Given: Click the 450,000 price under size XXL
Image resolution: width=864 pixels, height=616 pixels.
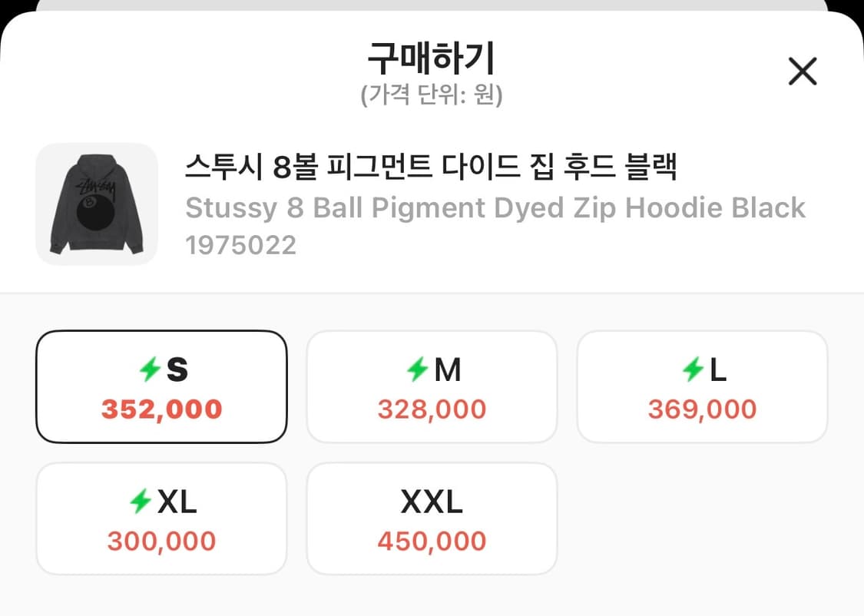Looking at the screenshot, I should tap(432, 541).
